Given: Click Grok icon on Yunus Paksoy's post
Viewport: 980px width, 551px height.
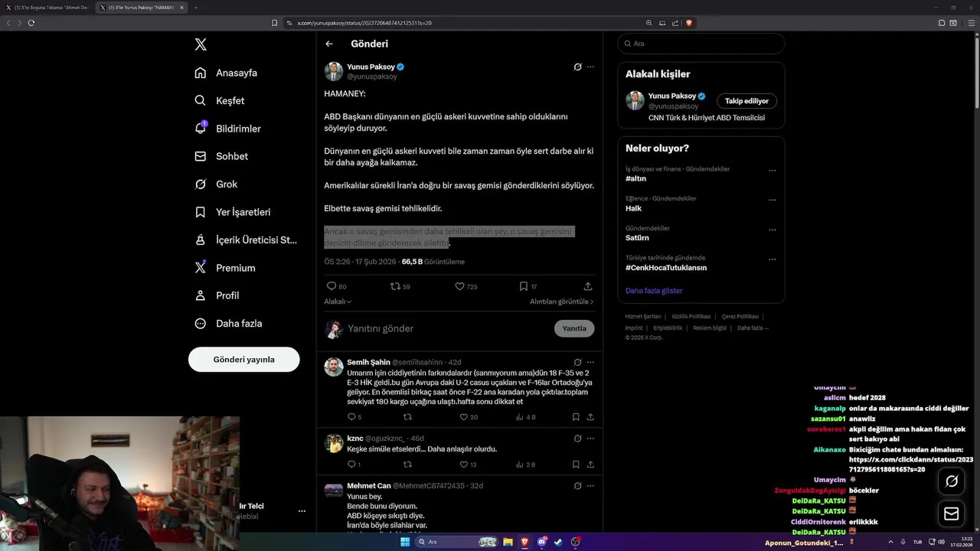Looking at the screenshot, I should click(x=578, y=67).
